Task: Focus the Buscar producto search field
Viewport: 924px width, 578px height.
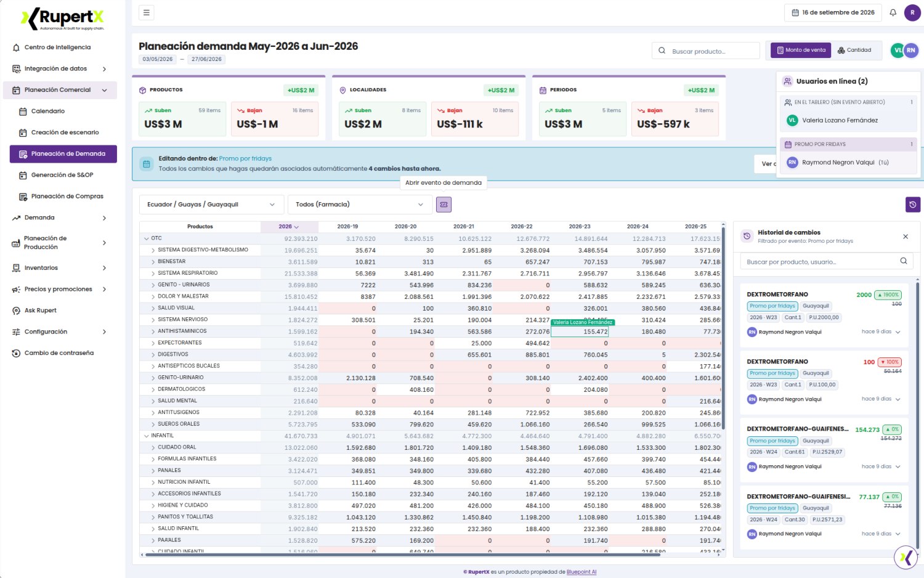Action: 706,51
